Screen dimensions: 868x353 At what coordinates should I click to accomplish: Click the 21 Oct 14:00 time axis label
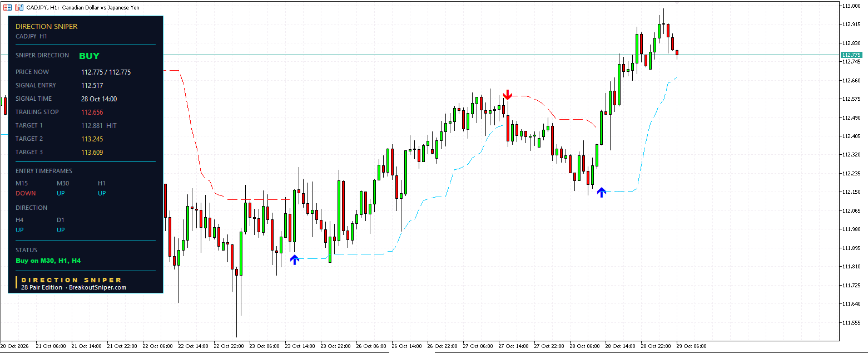pyautogui.click(x=87, y=346)
